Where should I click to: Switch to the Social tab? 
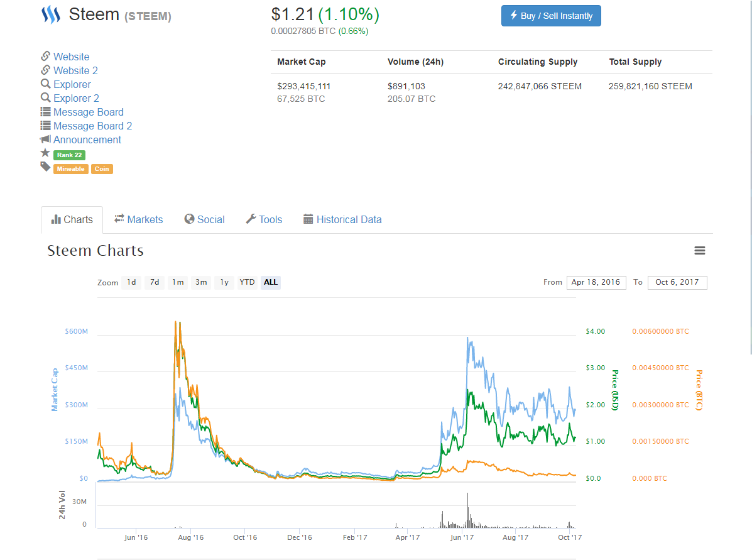coord(204,220)
